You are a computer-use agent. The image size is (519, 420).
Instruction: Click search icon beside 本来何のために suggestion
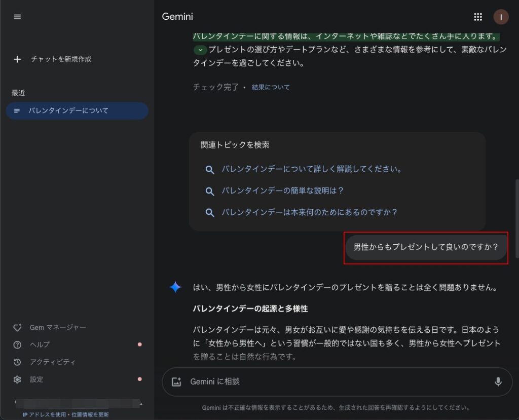pos(209,212)
